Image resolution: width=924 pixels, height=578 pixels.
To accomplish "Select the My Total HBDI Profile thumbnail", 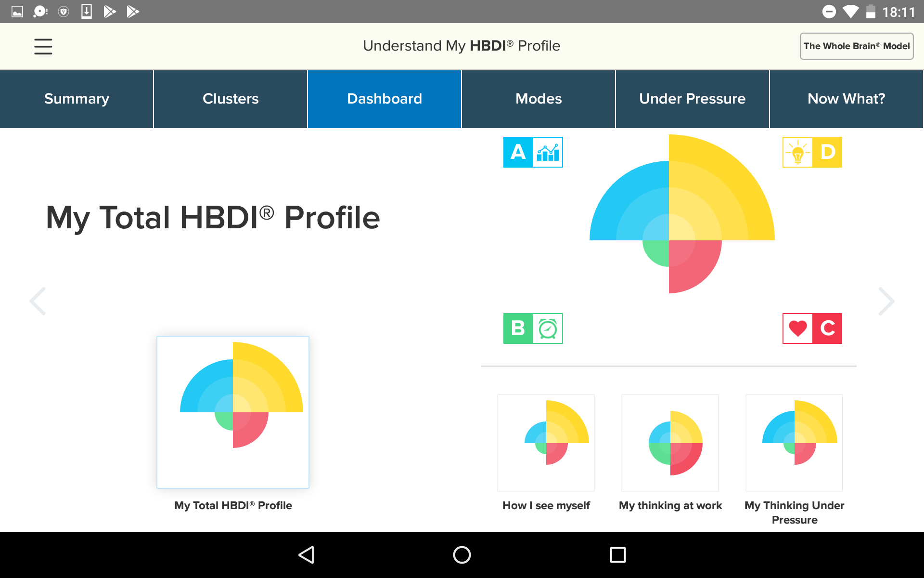I will tap(233, 412).
